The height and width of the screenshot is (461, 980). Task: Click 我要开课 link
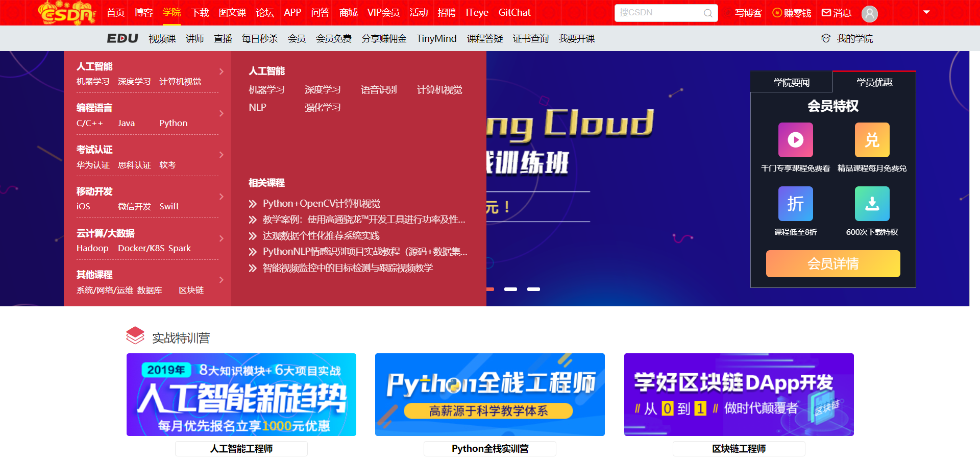[577, 39]
